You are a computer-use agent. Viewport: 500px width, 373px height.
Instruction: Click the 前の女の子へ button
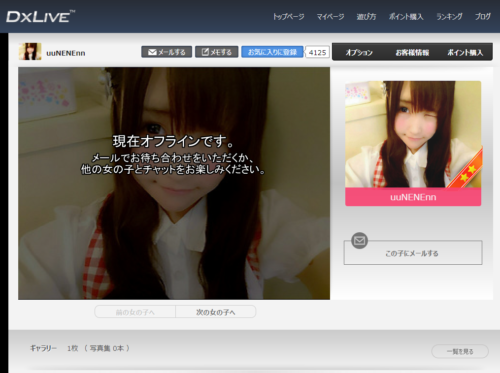coord(135,312)
